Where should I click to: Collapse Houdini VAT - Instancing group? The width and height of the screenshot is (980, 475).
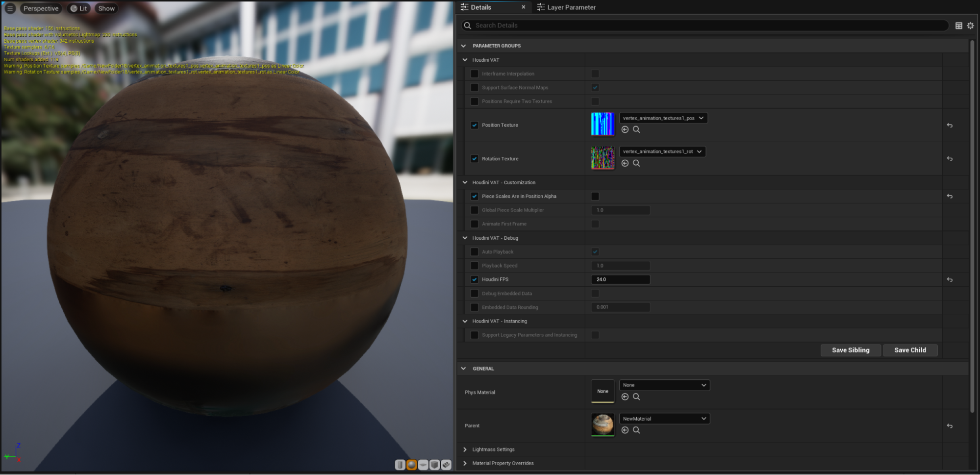pyautogui.click(x=465, y=321)
